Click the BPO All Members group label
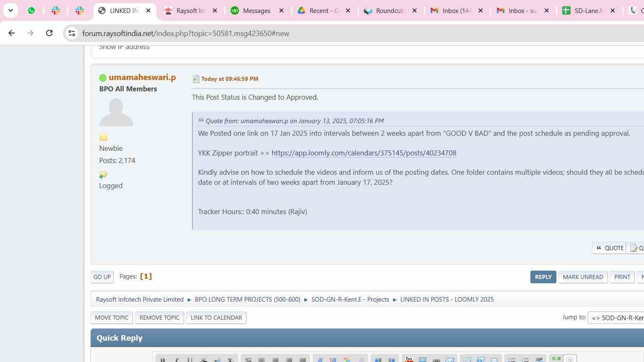The height and width of the screenshot is (362, 644). 128,89
